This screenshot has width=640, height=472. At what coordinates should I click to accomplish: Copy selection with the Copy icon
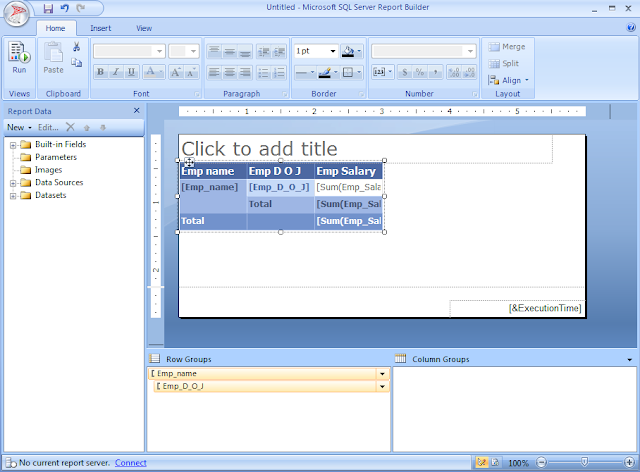tap(76, 62)
